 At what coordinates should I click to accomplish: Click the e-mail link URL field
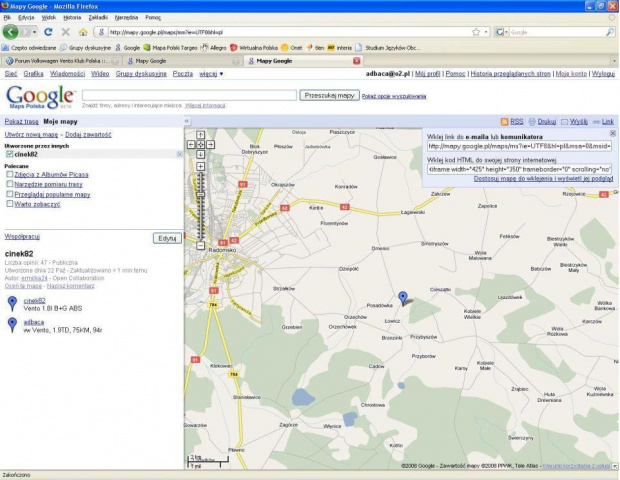tap(519, 146)
